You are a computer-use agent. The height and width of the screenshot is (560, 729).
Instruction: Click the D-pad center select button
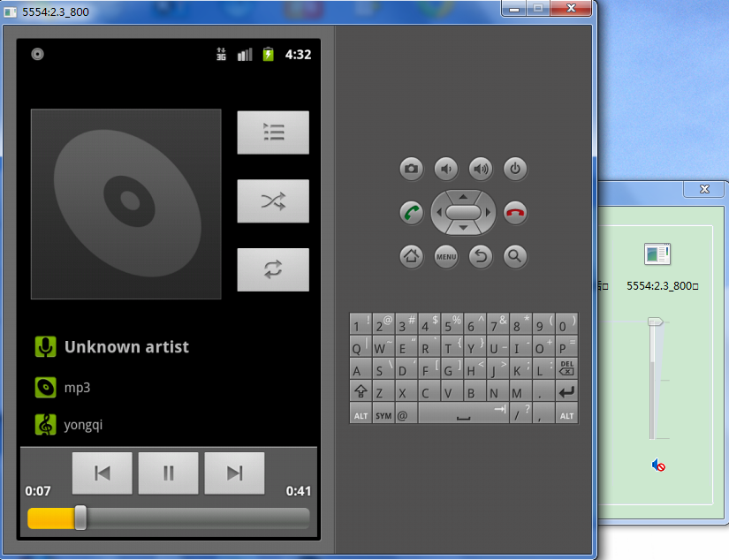463,212
